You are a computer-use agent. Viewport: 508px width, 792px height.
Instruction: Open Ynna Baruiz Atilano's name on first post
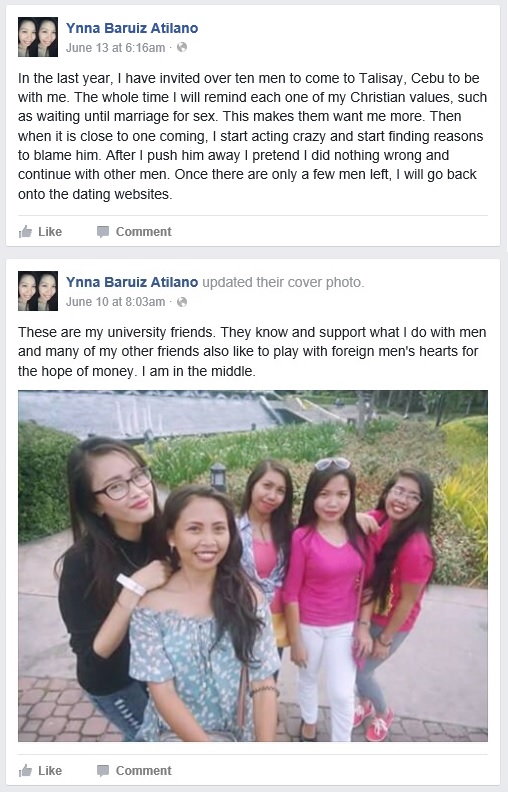(x=132, y=28)
